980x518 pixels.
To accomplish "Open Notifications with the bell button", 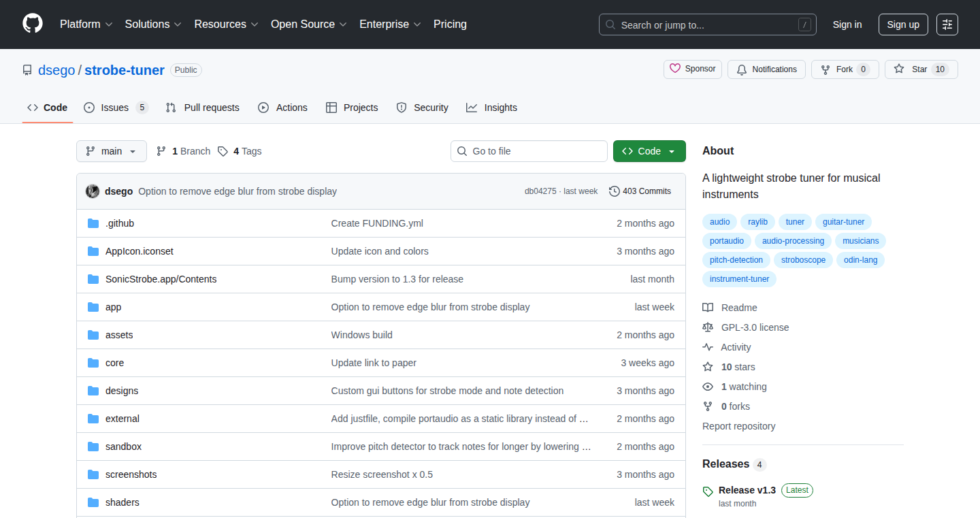I will (766, 69).
